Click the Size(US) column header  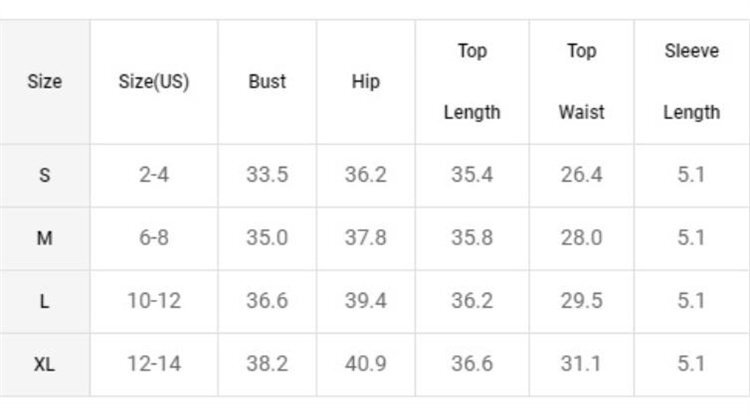coord(153,82)
